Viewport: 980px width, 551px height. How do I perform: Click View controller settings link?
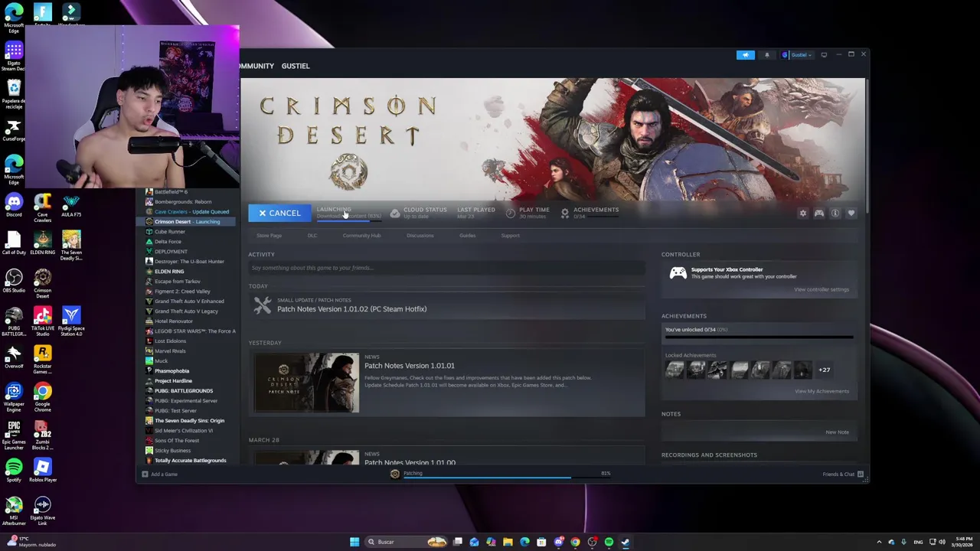(822, 289)
